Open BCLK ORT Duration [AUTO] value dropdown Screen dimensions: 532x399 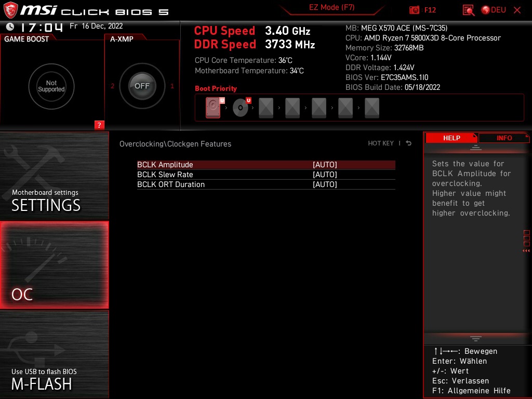[325, 184]
